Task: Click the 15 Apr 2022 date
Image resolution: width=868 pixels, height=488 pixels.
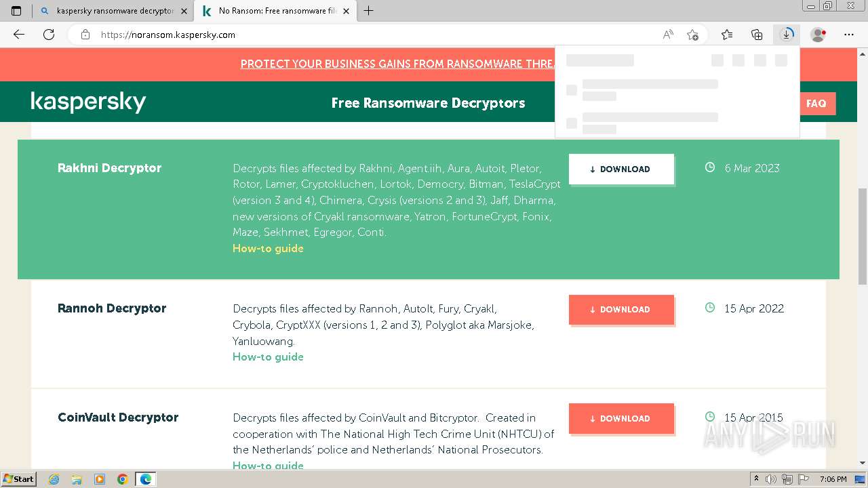Action: (754, 308)
